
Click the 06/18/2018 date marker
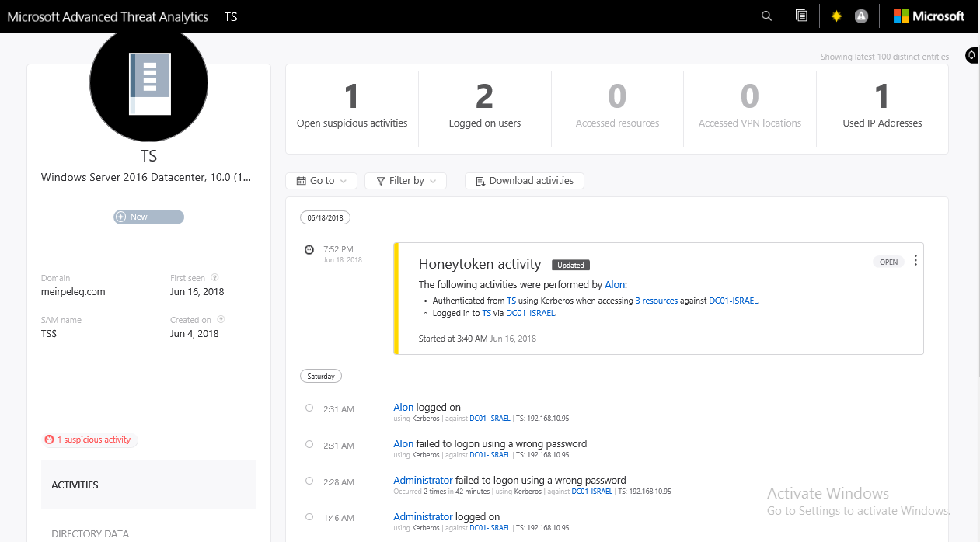tap(326, 217)
